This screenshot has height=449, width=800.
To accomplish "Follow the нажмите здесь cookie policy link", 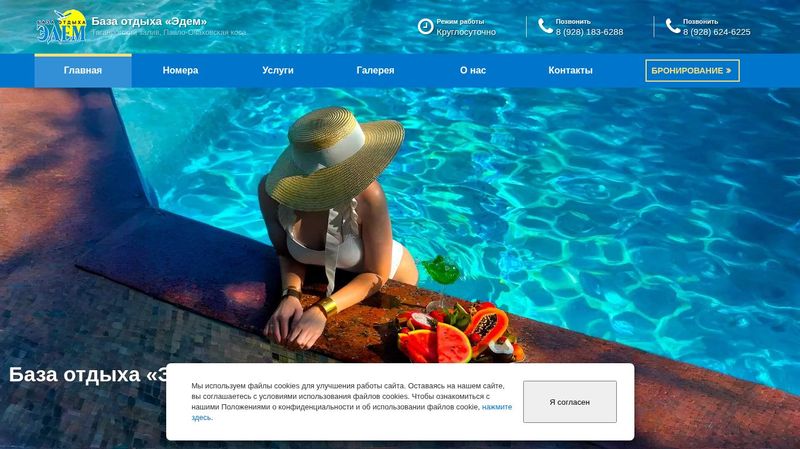I will pyautogui.click(x=352, y=412).
